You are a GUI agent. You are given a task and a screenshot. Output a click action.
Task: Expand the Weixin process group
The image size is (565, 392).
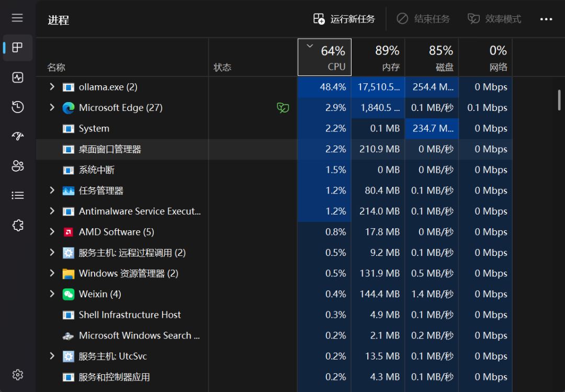(52, 294)
